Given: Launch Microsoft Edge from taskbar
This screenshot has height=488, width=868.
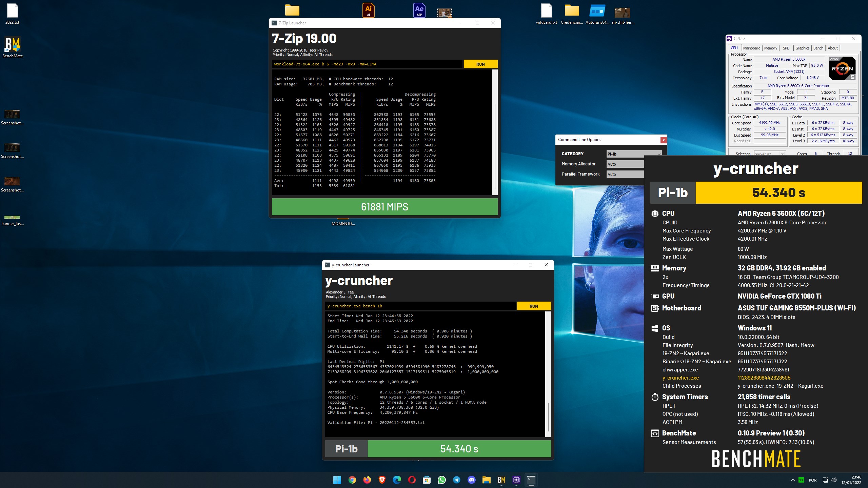Looking at the screenshot, I should tap(397, 480).
